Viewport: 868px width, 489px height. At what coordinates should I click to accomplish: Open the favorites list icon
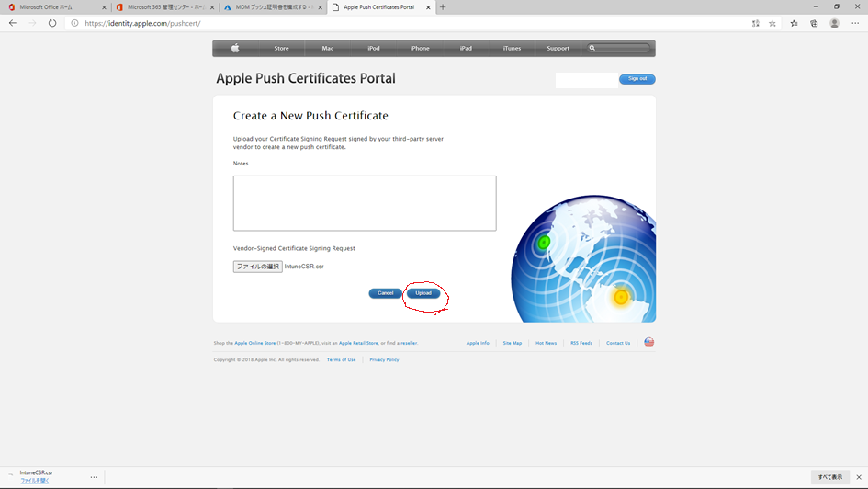pyautogui.click(x=794, y=23)
